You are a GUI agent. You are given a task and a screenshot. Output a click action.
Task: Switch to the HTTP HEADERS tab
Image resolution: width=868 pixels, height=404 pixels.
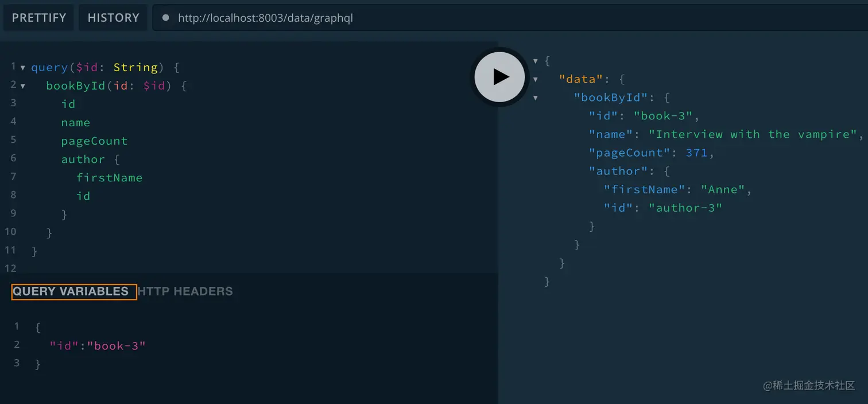(x=185, y=292)
